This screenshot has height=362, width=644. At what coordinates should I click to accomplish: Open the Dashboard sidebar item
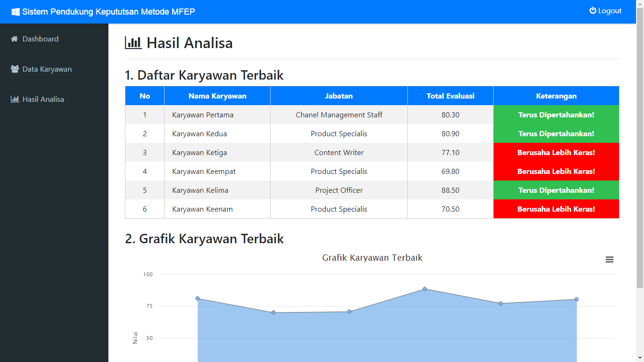coord(41,39)
